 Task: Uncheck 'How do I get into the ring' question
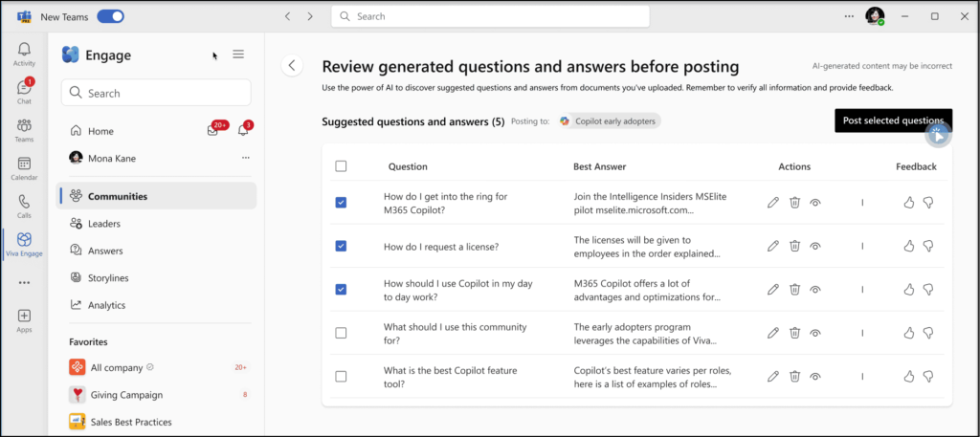click(341, 203)
